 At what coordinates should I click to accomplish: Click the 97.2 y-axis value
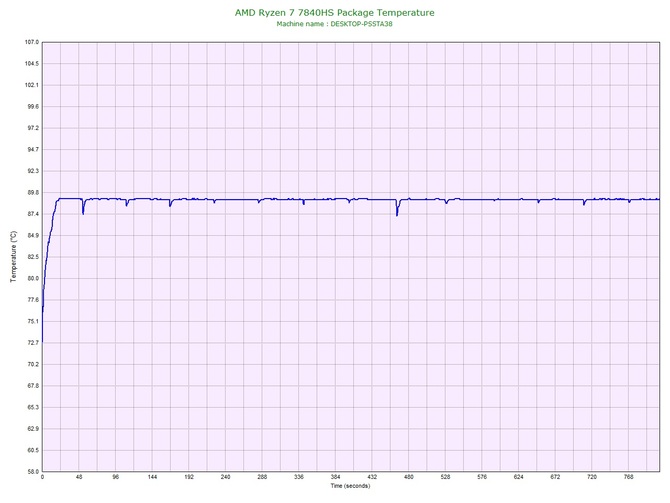click(33, 128)
